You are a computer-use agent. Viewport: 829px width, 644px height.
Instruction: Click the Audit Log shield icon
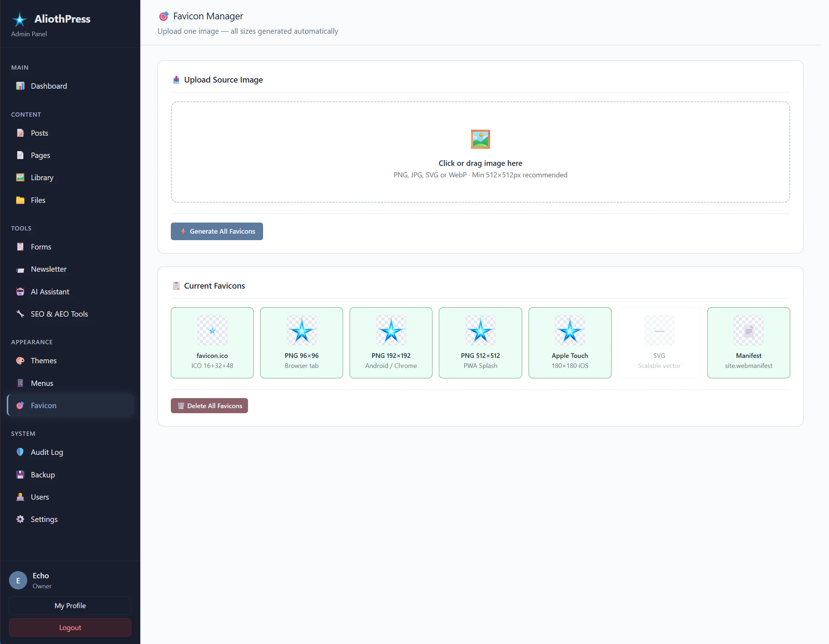tap(20, 452)
